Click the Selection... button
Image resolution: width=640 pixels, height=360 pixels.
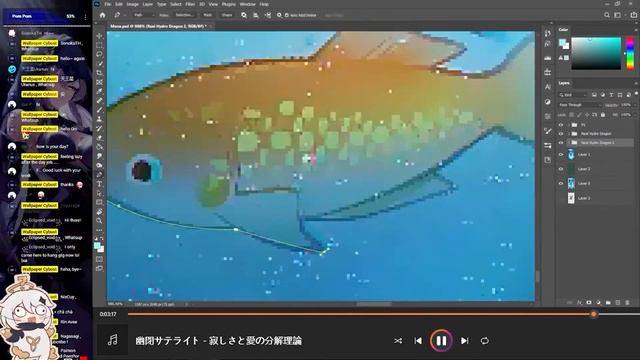click(184, 15)
